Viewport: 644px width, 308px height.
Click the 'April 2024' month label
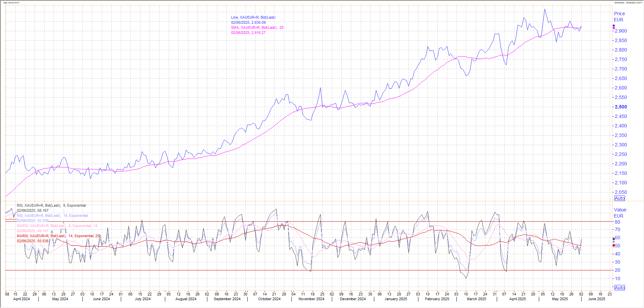pyautogui.click(x=21, y=299)
